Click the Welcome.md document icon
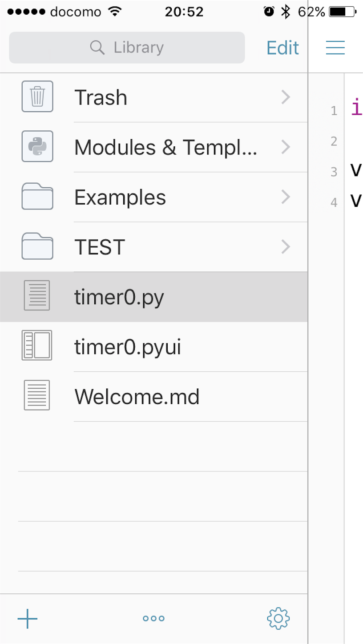The width and height of the screenshot is (363, 644). click(x=37, y=395)
